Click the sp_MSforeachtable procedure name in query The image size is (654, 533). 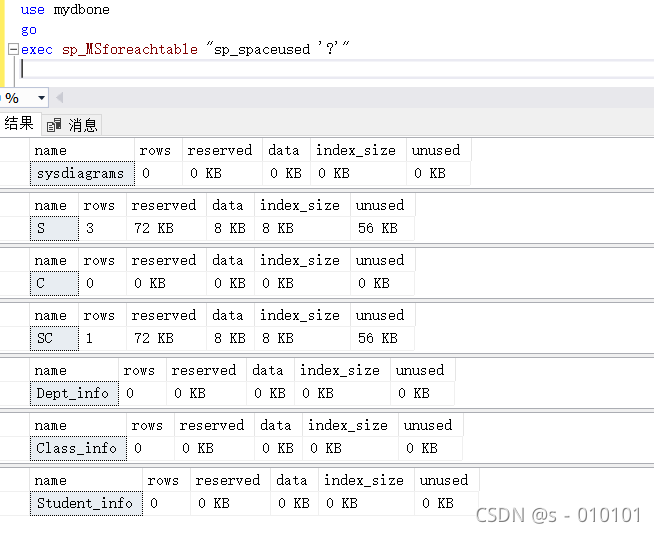[x=130, y=50]
